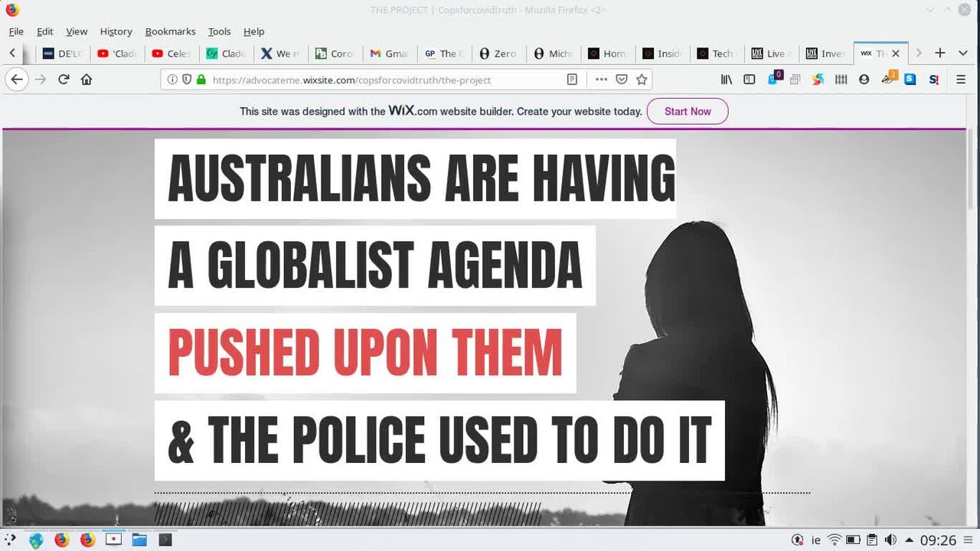Bookmark this page with the star icon
The width and height of the screenshot is (980, 551).
pyautogui.click(x=642, y=80)
